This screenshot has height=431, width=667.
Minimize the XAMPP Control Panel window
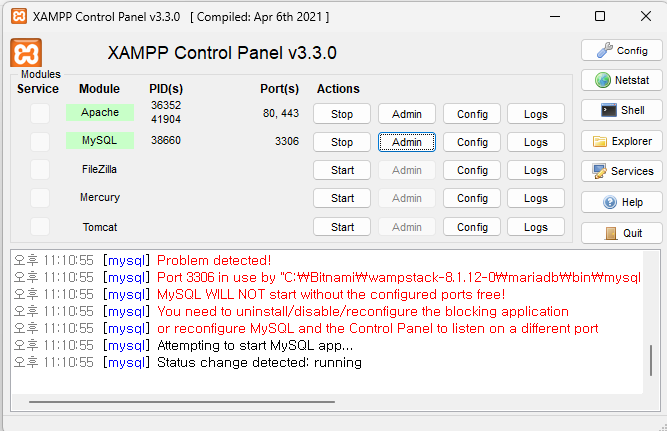coord(555,17)
